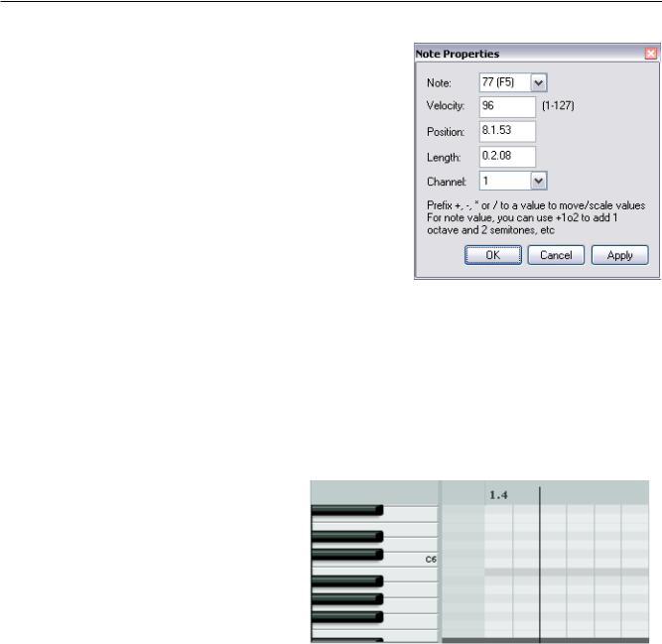Open the Note value dropdown arrow
Viewport: 662px width, 644px height.
tap(538, 82)
